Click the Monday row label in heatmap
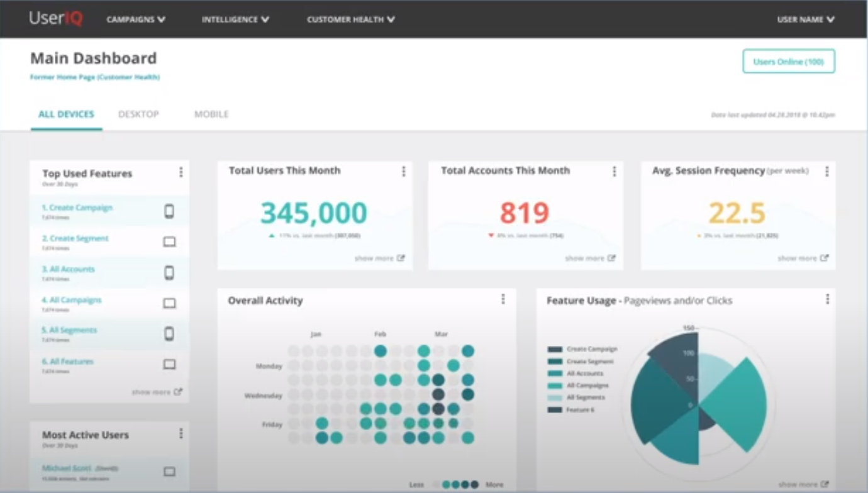The height and width of the screenshot is (493, 868). (x=269, y=366)
